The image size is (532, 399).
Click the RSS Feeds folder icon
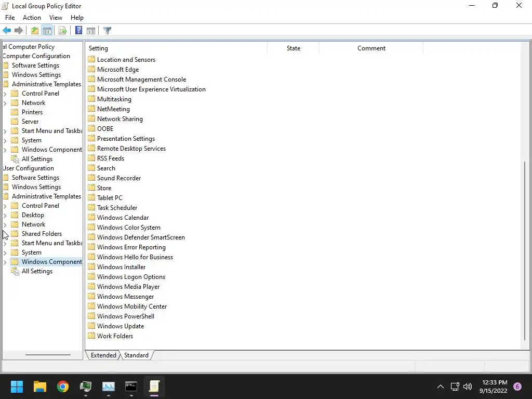click(91, 158)
